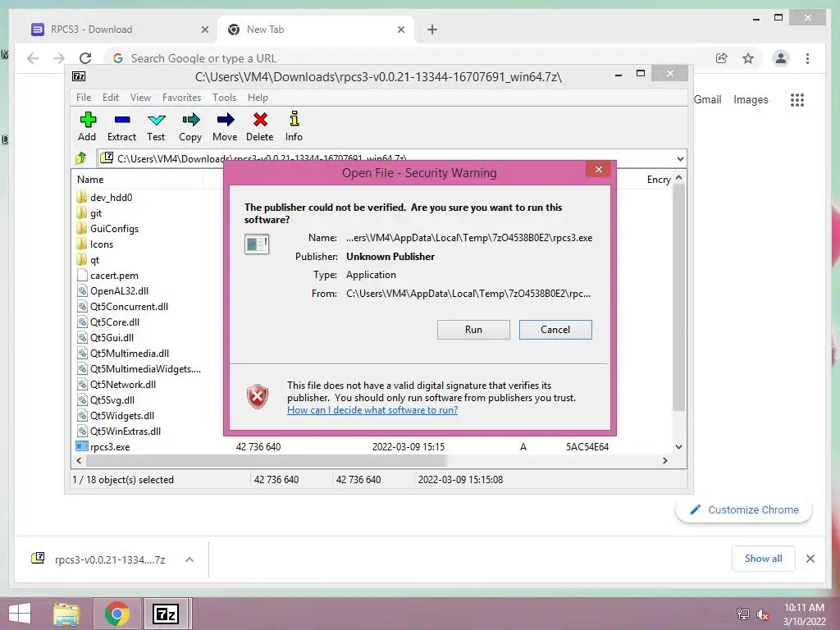Open Chrome's three-dot menu

tap(807, 58)
